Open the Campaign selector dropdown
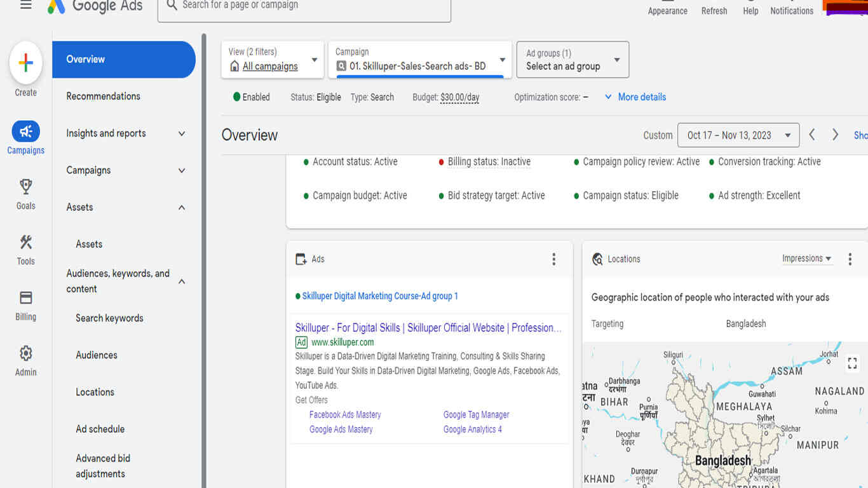Screen dimensions: 868x488 (x=420, y=60)
